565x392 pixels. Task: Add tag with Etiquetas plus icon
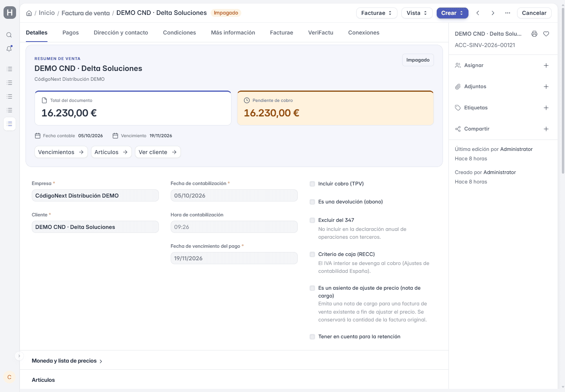[546, 108]
